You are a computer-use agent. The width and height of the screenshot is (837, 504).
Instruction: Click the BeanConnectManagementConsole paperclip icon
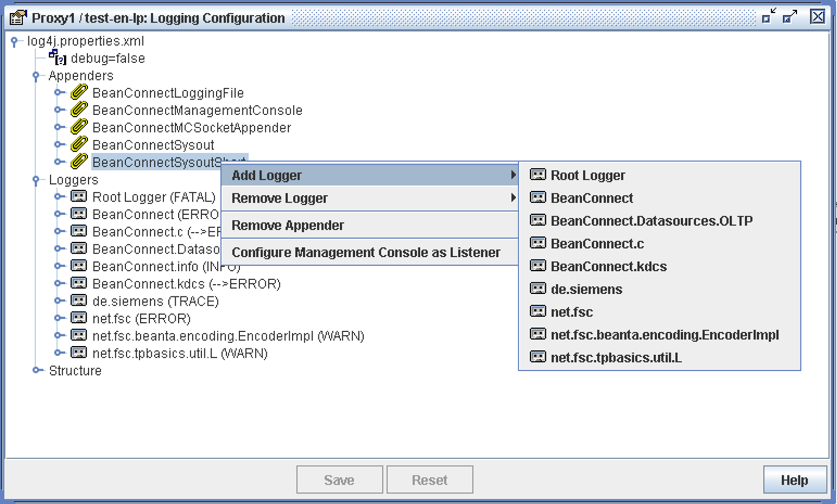79,110
